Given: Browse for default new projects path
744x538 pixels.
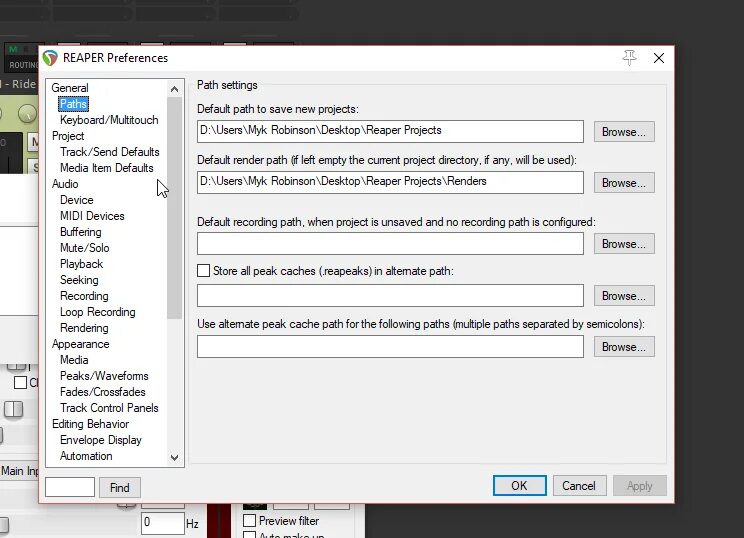Looking at the screenshot, I should (624, 132).
